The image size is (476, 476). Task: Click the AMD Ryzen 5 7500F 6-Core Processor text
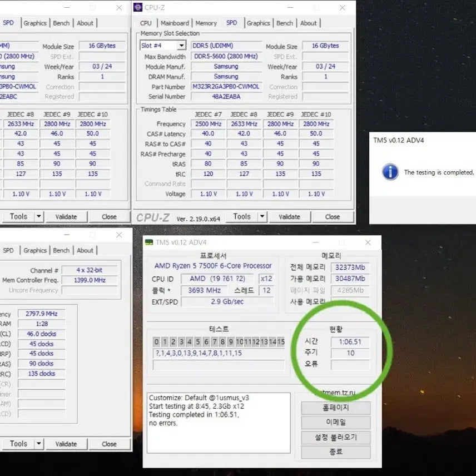[213, 266]
